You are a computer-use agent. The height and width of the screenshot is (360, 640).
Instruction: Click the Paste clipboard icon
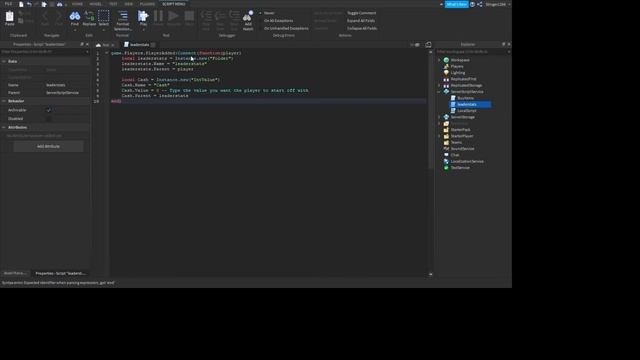pyautogui.click(x=9, y=16)
